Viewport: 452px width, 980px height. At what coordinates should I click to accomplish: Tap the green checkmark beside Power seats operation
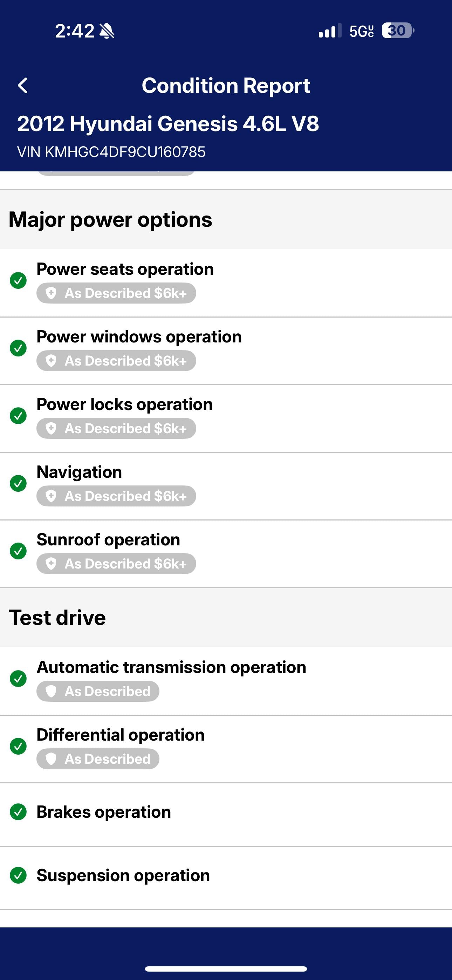click(x=18, y=281)
